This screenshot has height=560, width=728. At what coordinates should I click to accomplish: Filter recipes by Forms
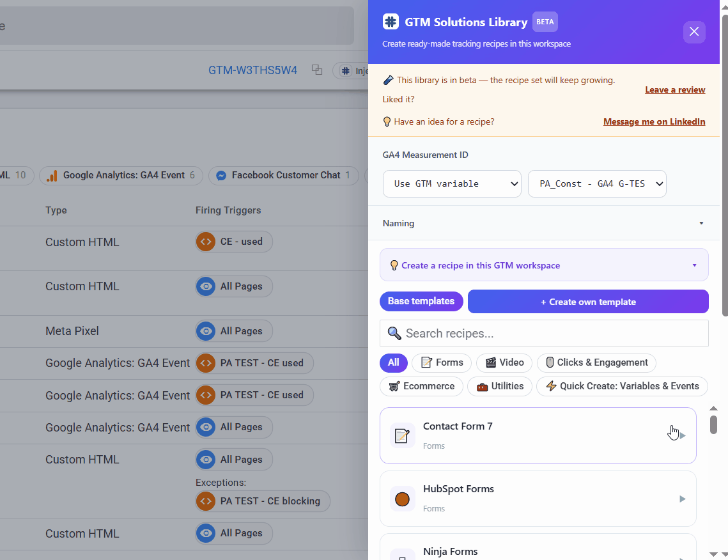tap(442, 362)
